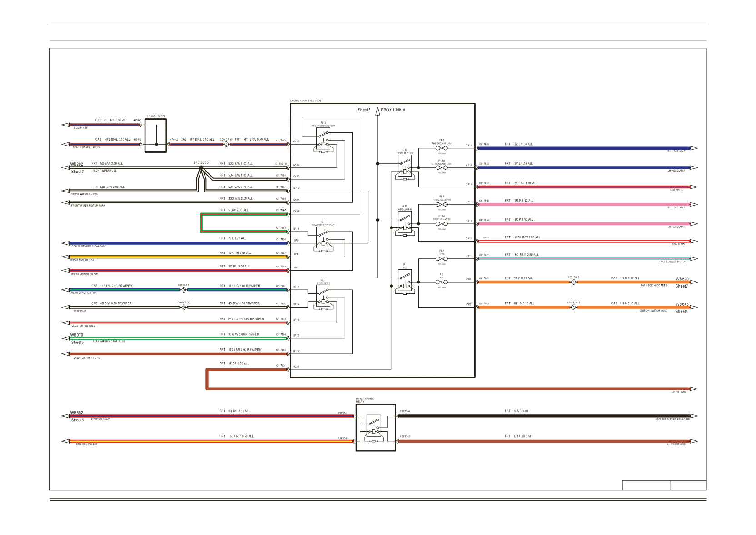
Task: Click the CK25 terminal label
Action: tap(296, 141)
